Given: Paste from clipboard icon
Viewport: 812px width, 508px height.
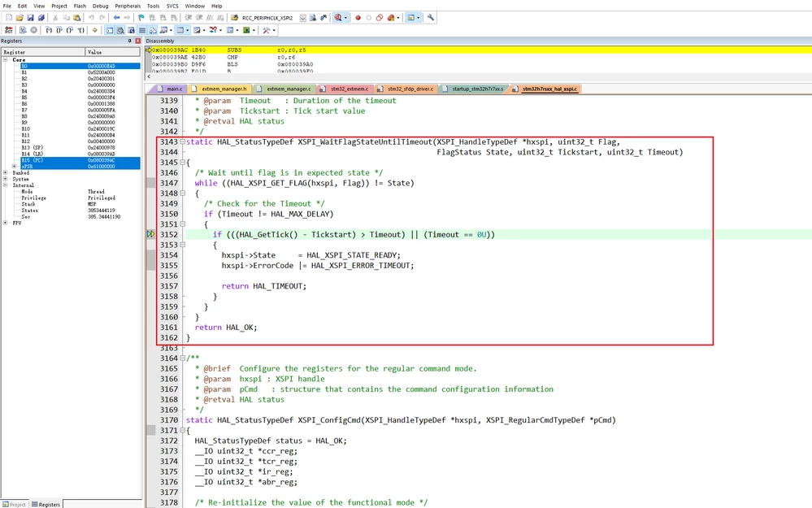Looking at the screenshot, I should (x=76, y=18).
